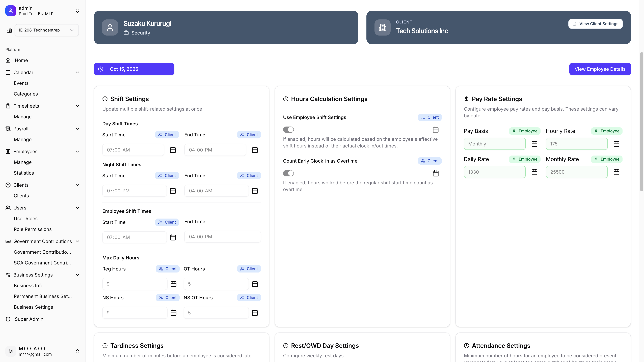Click calendar icon beside OT Hours field

click(x=255, y=284)
